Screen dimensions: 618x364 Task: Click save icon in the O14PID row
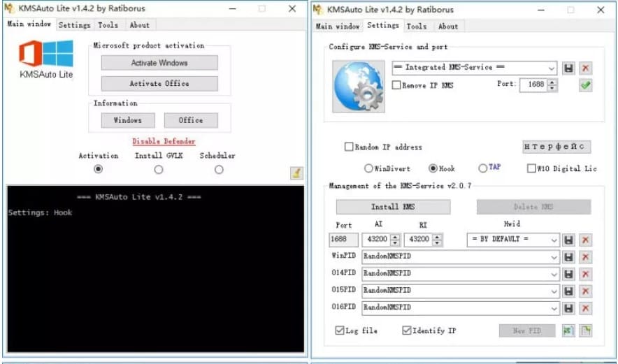click(x=568, y=274)
